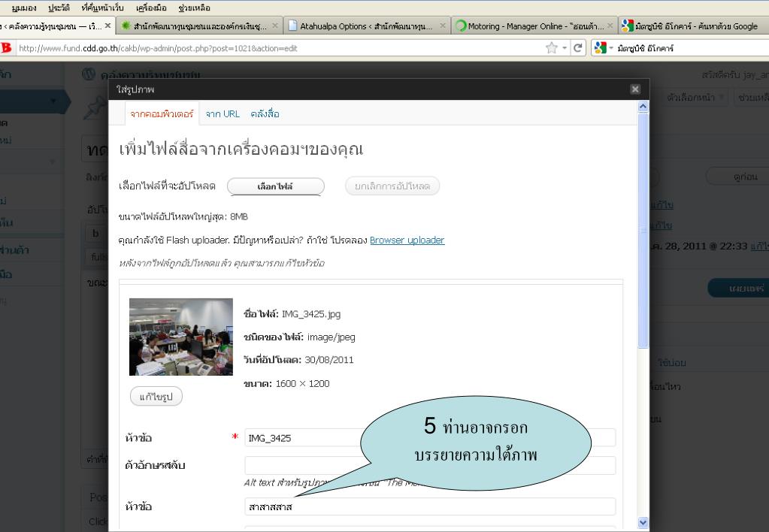Open the ประวัติ menu
Viewport: 769px width, 532px height.
[59, 8]
